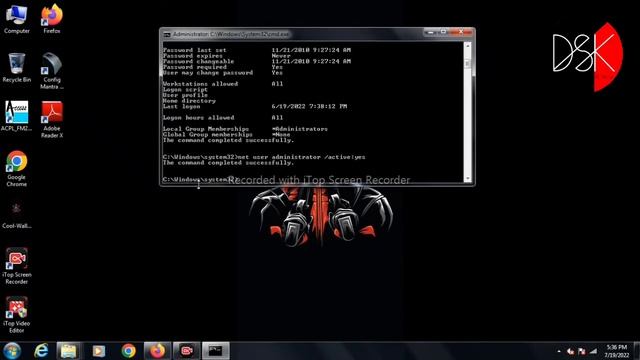Select the Cool-Wall desktop file icon

pyautogui.click(x=17, y=215)
